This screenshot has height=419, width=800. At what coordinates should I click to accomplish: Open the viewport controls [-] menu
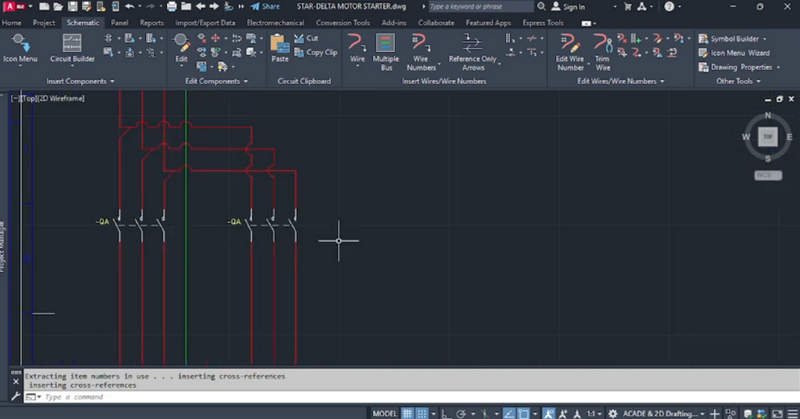pyautogui.click(x=15, y=98)
